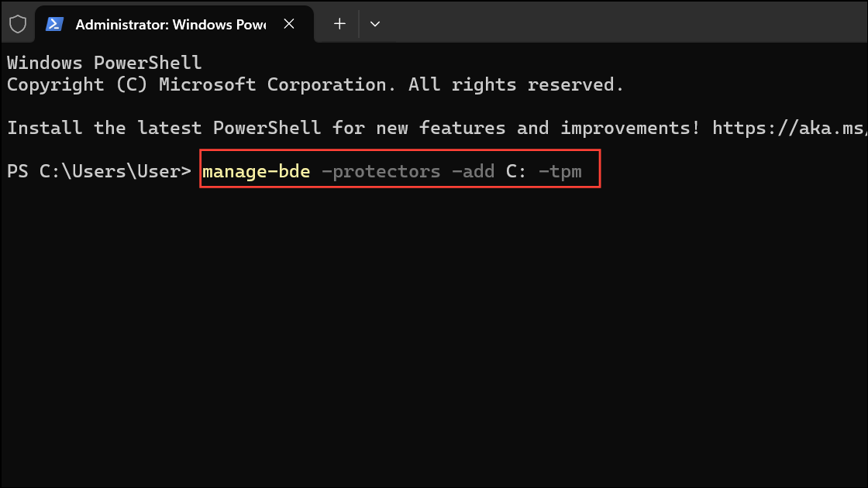Click the -add parameter text

click(x=474, y=171)
